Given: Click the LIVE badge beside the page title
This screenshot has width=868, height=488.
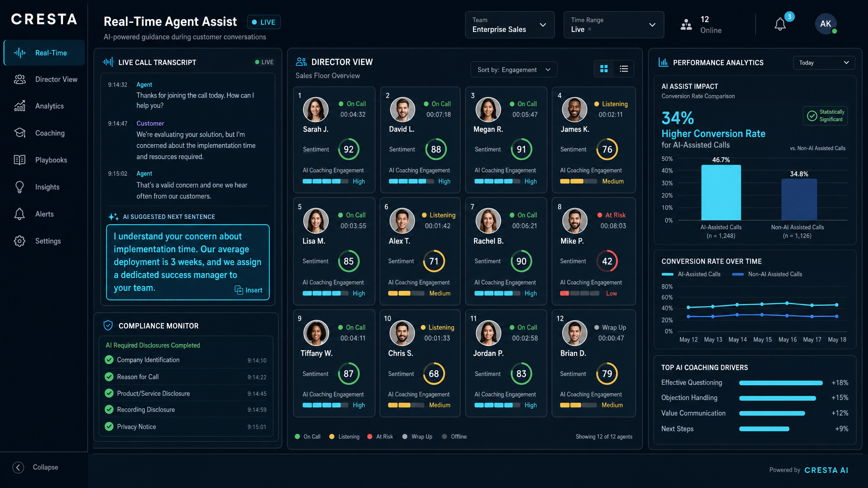Looking at the screenshot, I should click(x=263, y=22).
